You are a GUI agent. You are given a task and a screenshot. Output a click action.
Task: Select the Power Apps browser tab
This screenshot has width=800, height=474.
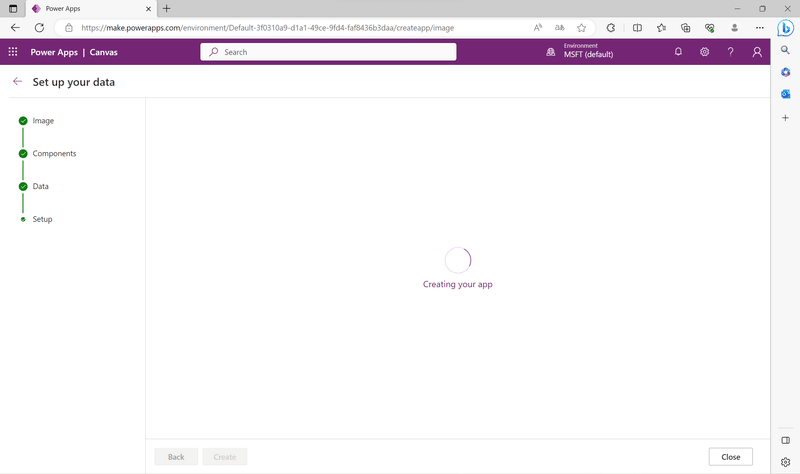(92, 9)
